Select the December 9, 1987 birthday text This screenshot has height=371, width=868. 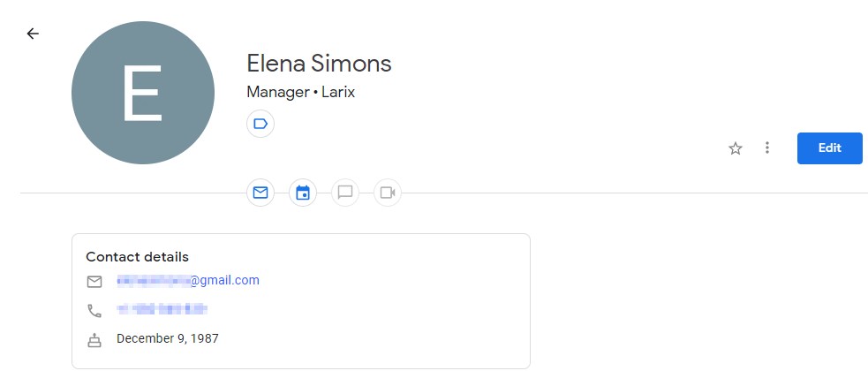pyautogui.click(x=168, y=338)
